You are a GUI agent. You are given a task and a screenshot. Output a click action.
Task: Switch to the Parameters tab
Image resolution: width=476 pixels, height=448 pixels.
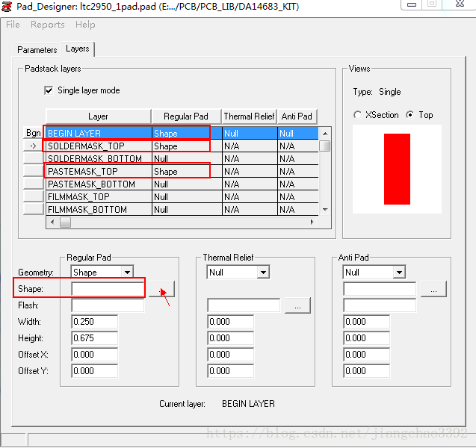(37, 50)
